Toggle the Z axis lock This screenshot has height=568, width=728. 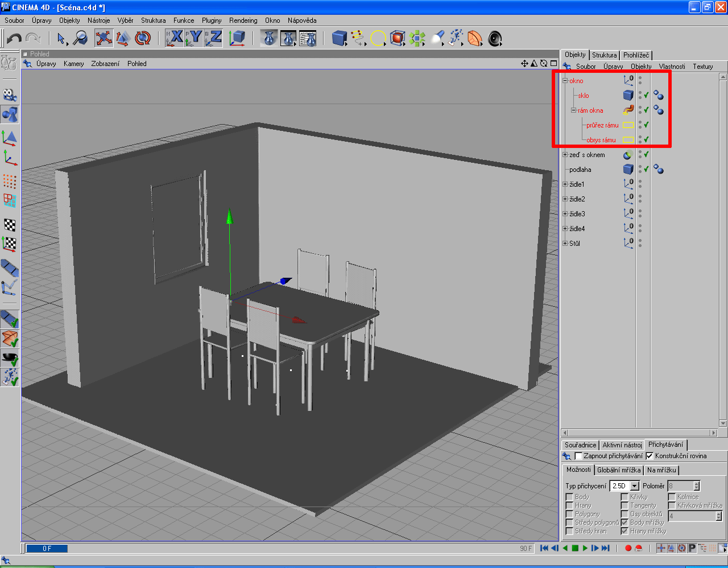coord(213,38)
